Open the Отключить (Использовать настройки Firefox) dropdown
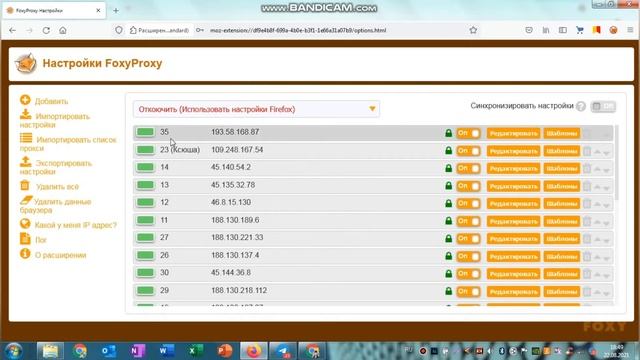The height and width of the screenshot is (360, 640). 256,109
